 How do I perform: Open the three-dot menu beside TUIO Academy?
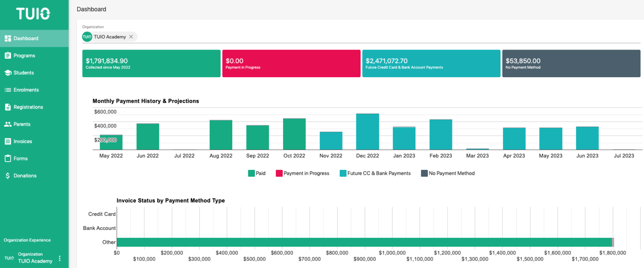point(60,258)
